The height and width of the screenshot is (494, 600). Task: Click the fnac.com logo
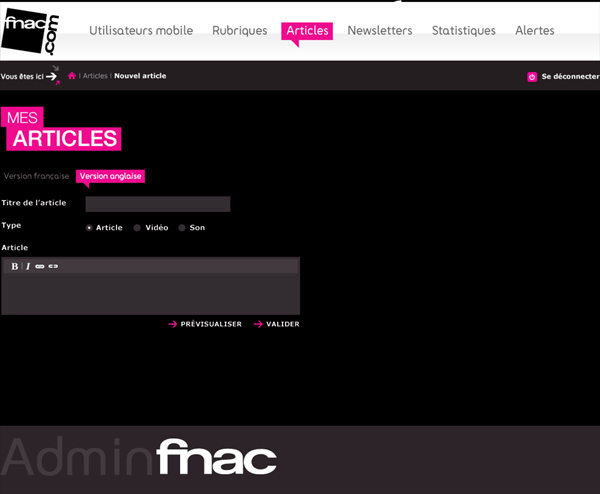click(30, 32)
